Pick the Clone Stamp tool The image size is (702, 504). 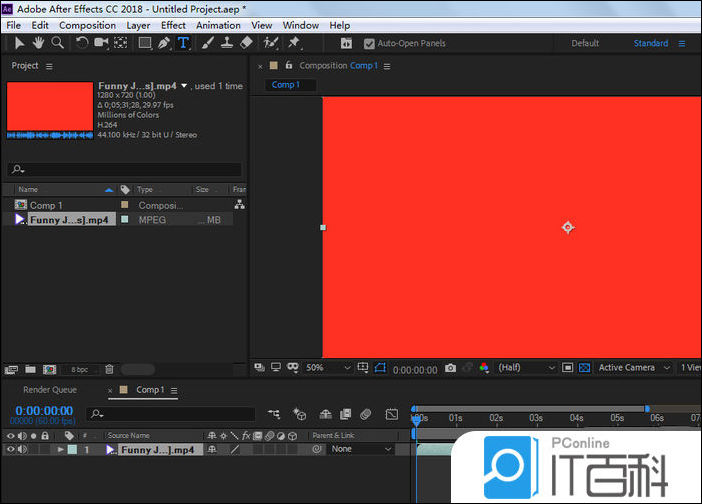[x=227, y=43]
